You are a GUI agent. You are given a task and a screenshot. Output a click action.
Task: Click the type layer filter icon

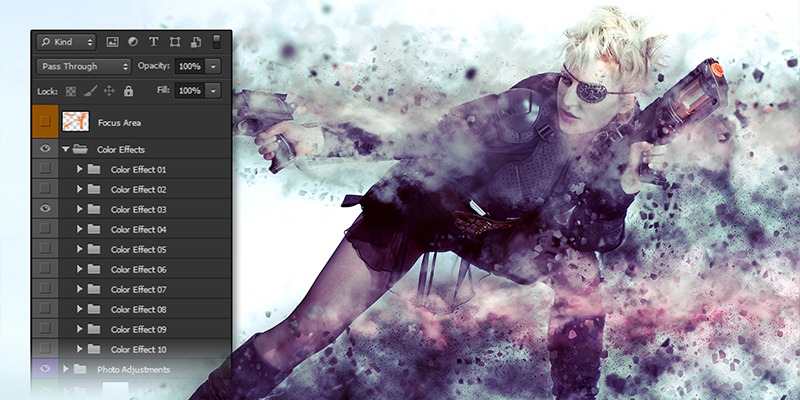tap(154, 42)
